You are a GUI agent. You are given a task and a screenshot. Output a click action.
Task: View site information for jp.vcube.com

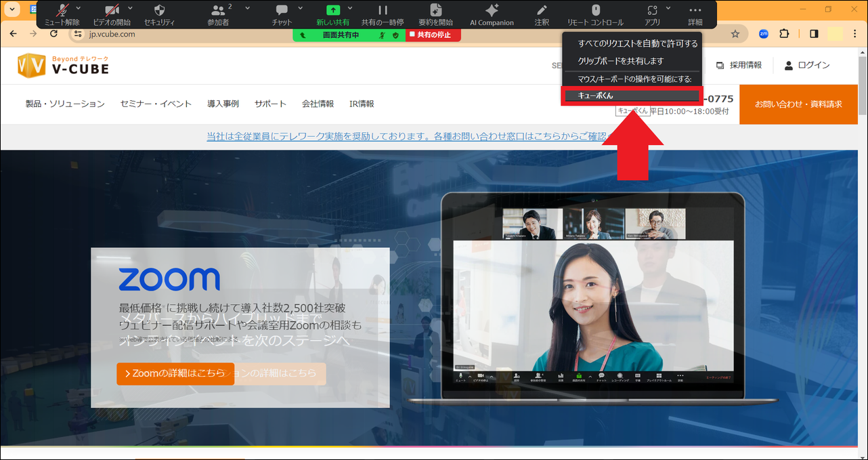pos(77,34)
